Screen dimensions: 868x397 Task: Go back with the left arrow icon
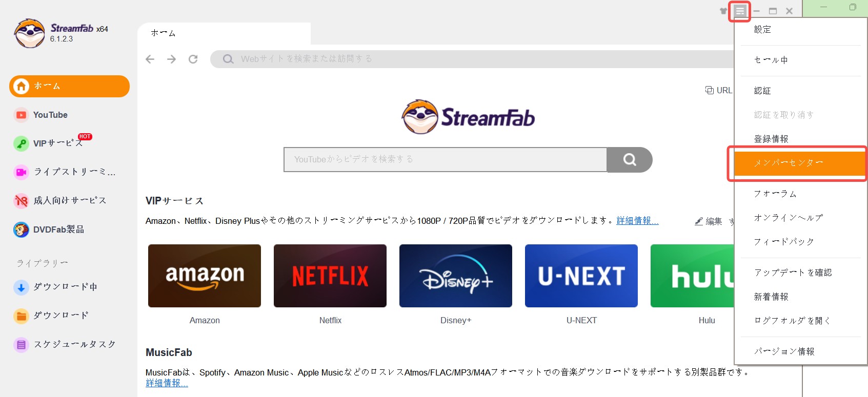[150, 59]
